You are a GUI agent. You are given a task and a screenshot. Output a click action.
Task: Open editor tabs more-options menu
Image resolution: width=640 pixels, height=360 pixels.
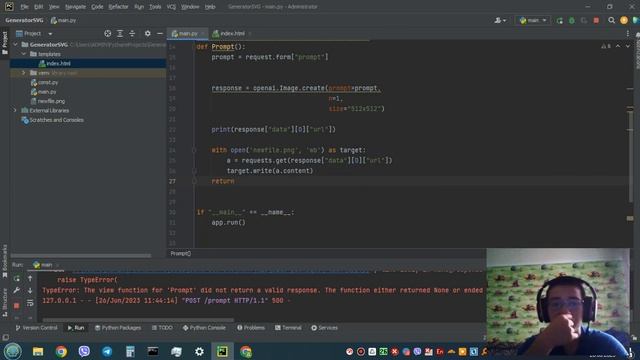[628, 33]
